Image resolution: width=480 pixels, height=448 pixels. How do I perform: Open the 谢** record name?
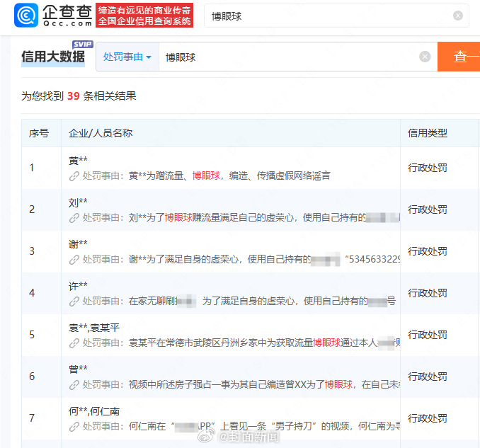click(78, 244)
